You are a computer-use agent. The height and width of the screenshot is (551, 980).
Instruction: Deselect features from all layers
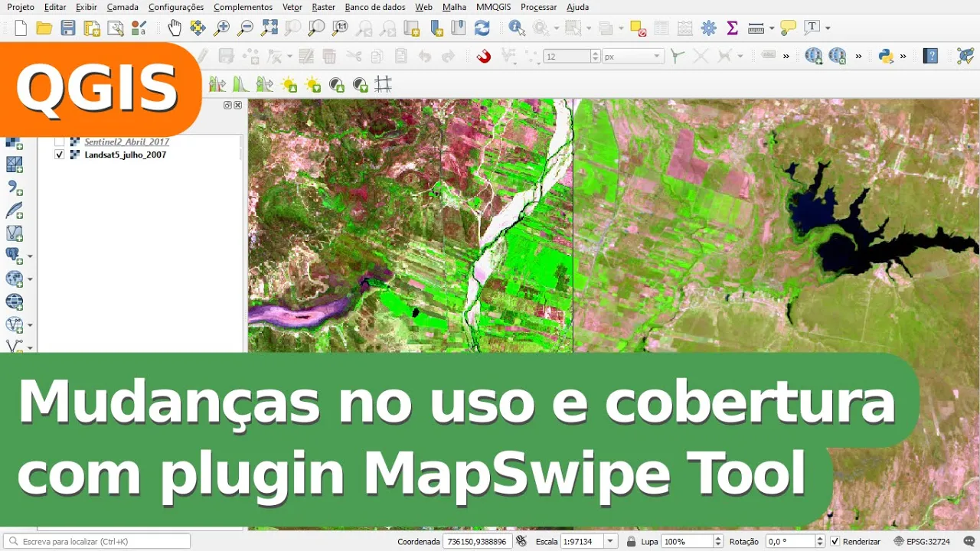(639, 28)
